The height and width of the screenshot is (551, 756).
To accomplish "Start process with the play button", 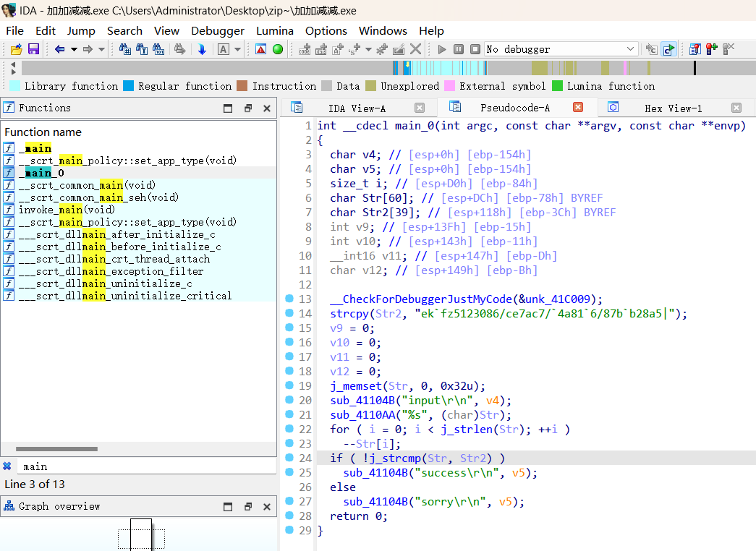I will tap(441, 49).
